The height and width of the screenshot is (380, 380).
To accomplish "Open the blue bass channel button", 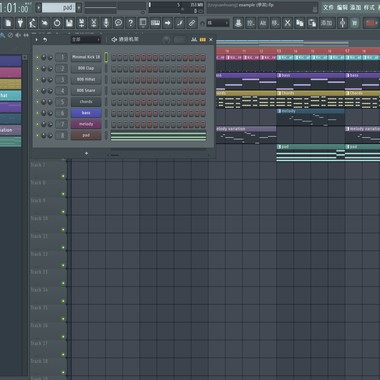I will pos(86,113).
